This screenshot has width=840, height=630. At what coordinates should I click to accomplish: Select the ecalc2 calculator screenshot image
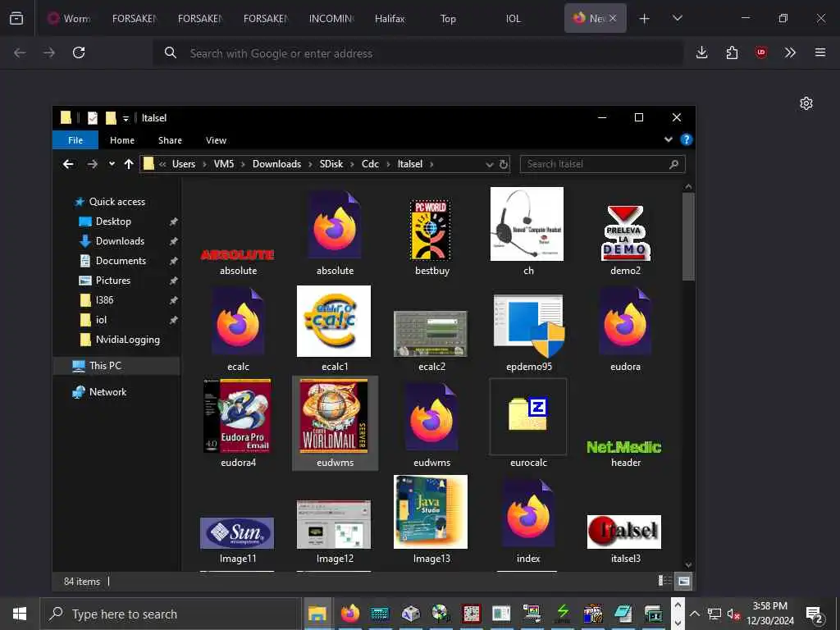pyautogui.click(x=431, y=334)
